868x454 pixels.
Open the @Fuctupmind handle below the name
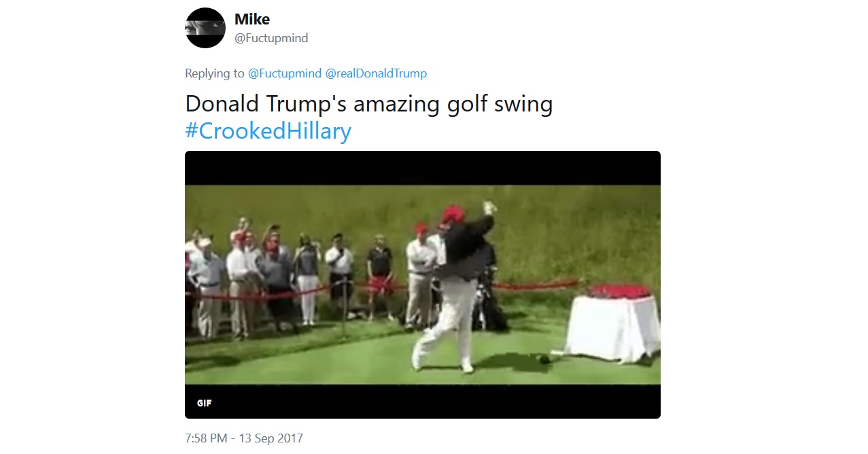(271, 38)
